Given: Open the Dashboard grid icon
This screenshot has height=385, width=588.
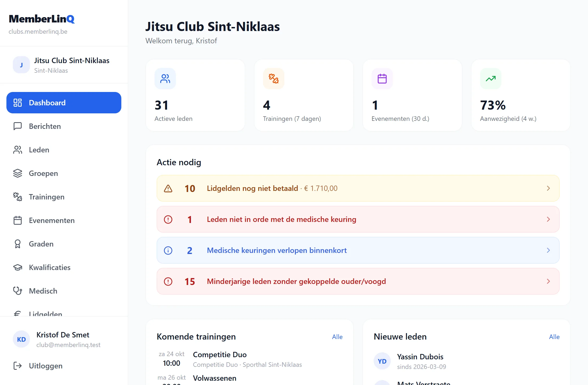Looking at the screenshot, I should tap(18, 103).
